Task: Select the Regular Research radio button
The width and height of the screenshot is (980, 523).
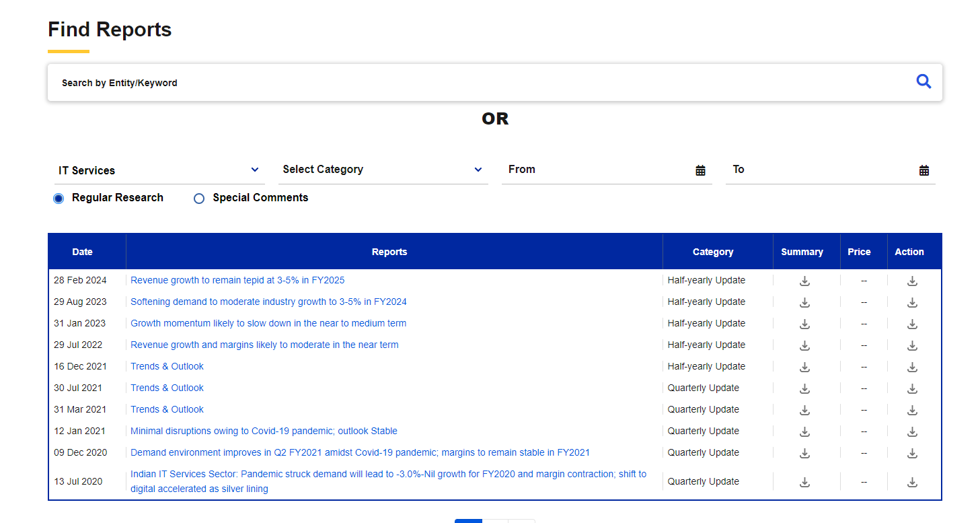Action: coord(59,199)
